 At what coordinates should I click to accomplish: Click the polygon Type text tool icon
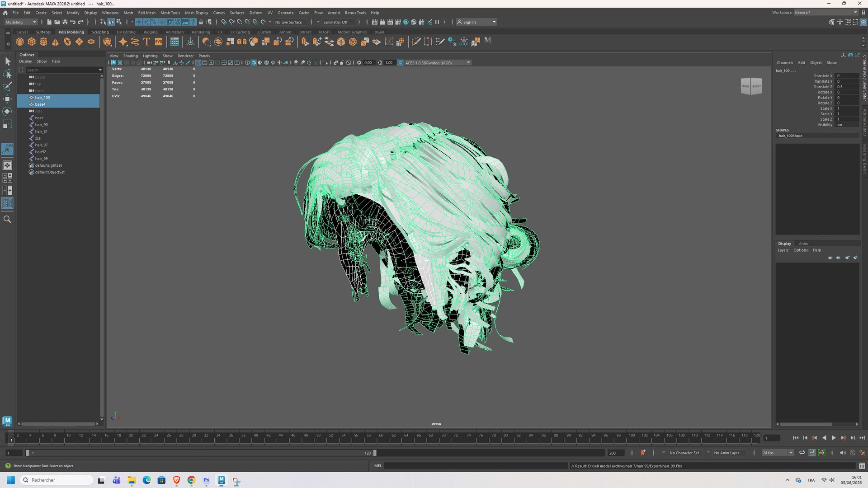pyautogui.click(x=146, y=42)
